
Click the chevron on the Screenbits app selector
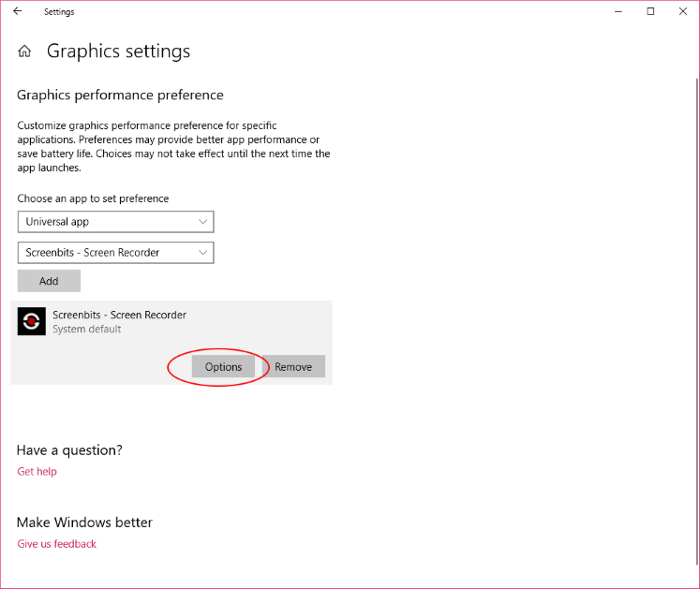pos(202,253)
